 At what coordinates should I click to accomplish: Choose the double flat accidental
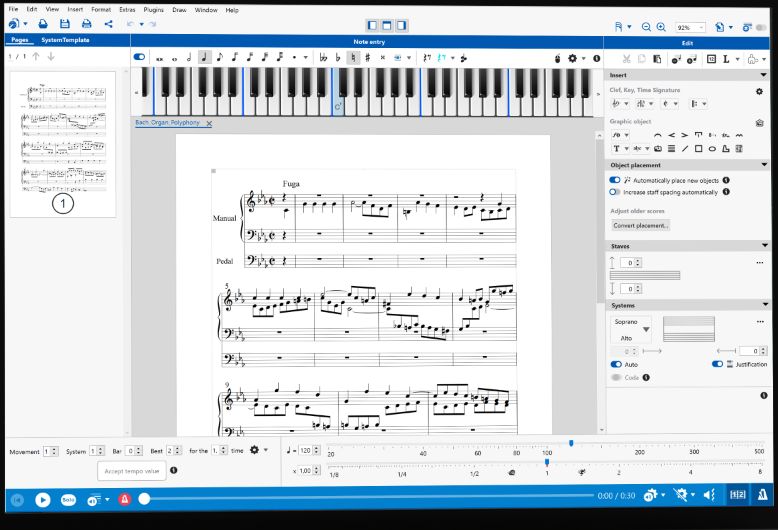click(323, 58)
